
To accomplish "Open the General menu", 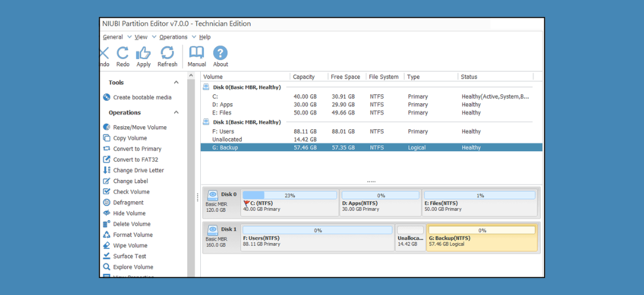I will tap(113, 37).
